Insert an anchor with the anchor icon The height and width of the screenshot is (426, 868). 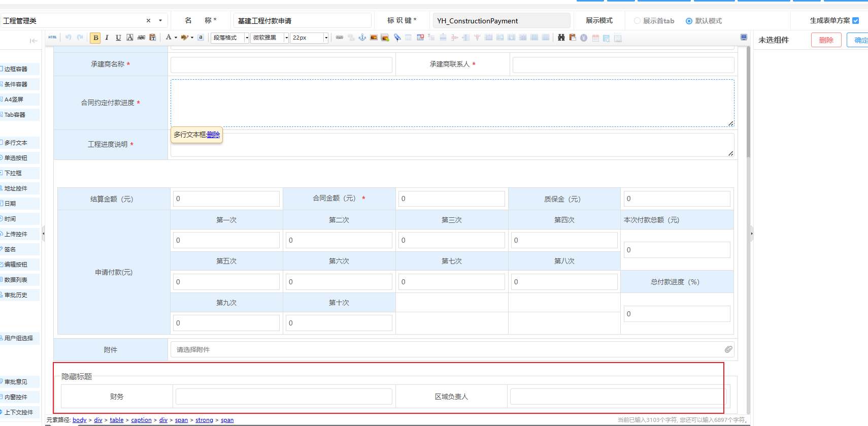362,38
